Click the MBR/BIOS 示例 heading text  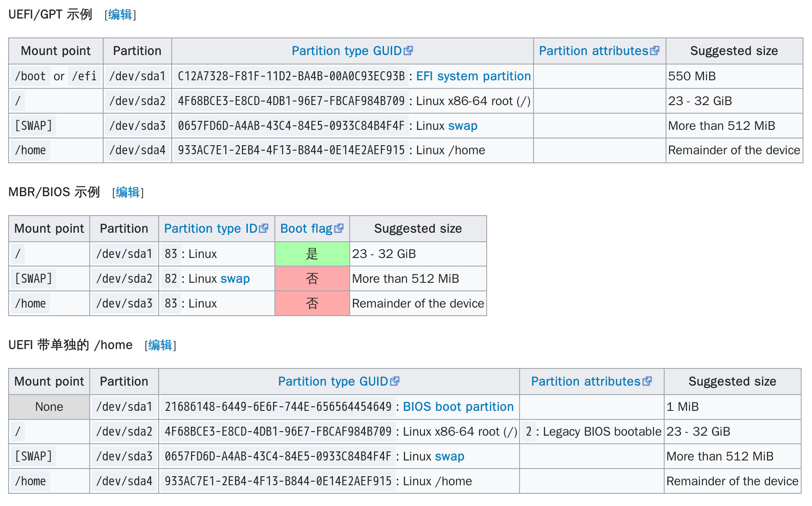point(54,192)
